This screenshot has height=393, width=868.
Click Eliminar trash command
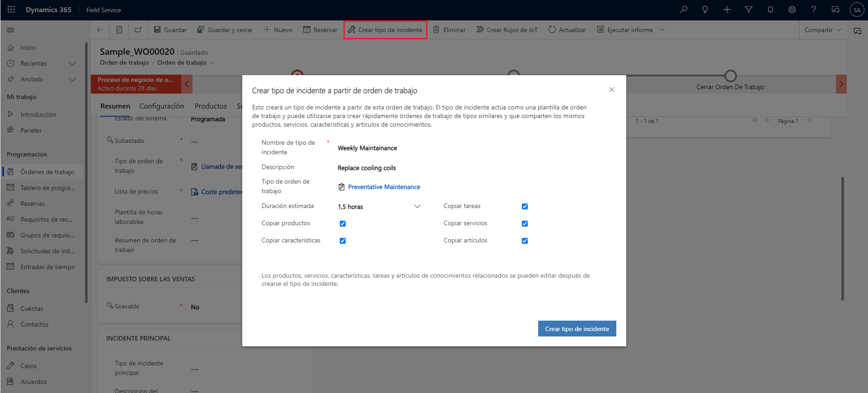pos(450,30)
